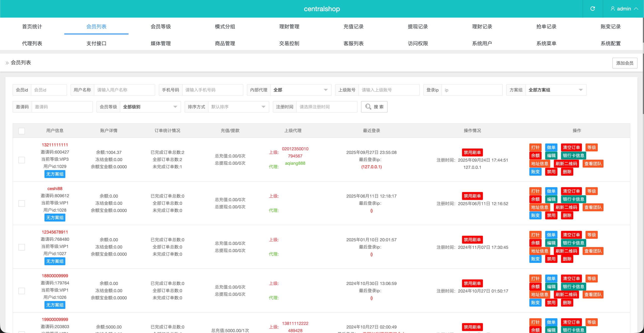This screenshot has width=644, height=333.
Task: Toggle the select-all checkbox in table header
Action: pyautogui.click(x=22, y=131)
